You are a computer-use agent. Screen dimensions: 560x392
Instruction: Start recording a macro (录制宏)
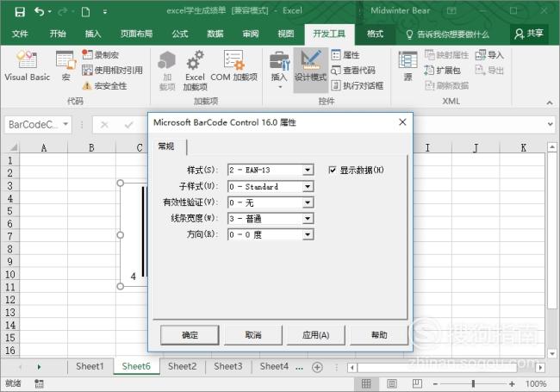[100, 54]
